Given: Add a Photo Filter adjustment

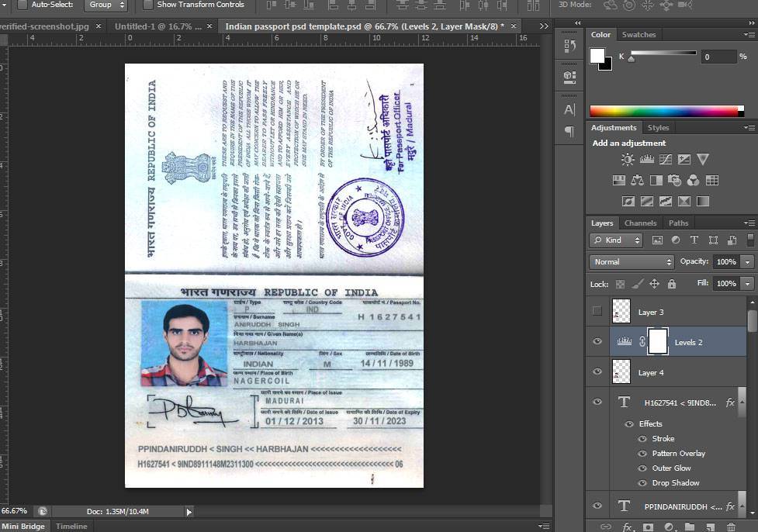Looking at the screenshot, I should [x=674, y=181].
